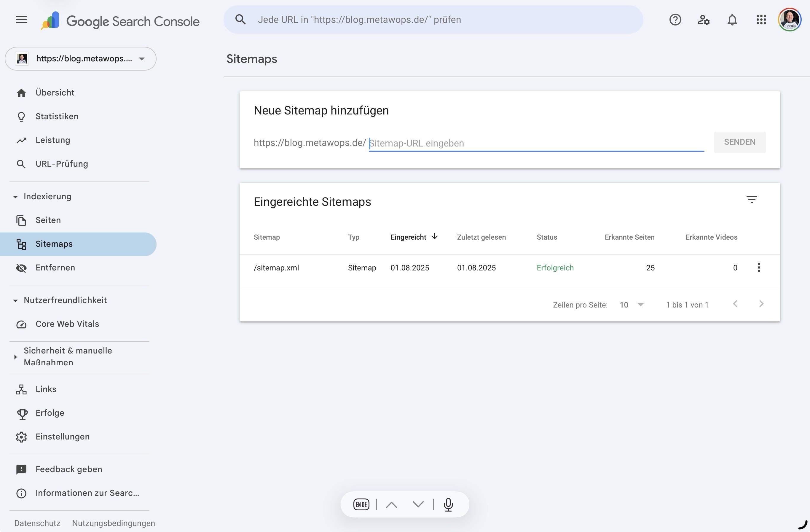This screenshot has height=532, width=810.
Task: Focus the Sitemap-URL eingeben field
Action: coord(536,143)
